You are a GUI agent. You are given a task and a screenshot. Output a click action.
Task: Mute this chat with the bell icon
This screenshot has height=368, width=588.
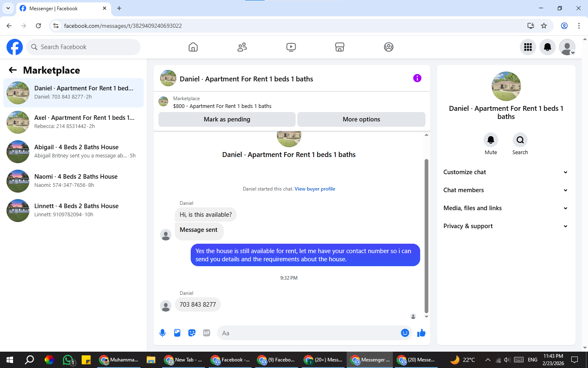491,140
